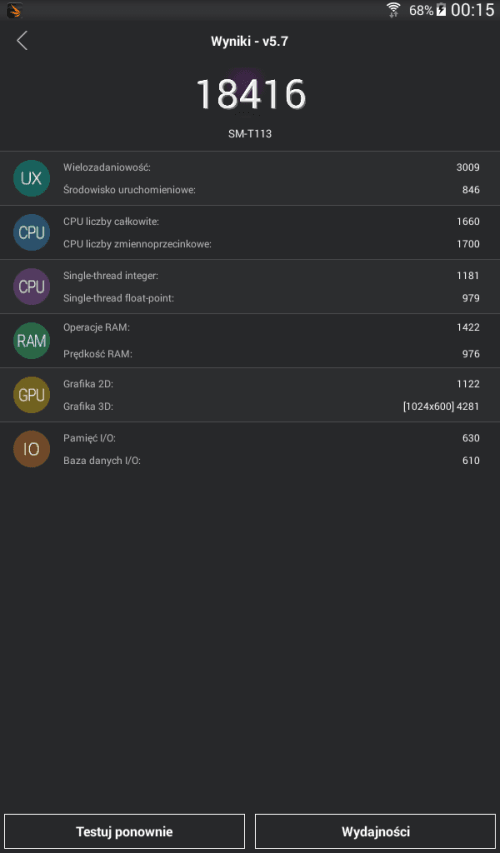Open the AnTuTu notification icon in status bar
This screenshot has height=853, width=500.
15,10
